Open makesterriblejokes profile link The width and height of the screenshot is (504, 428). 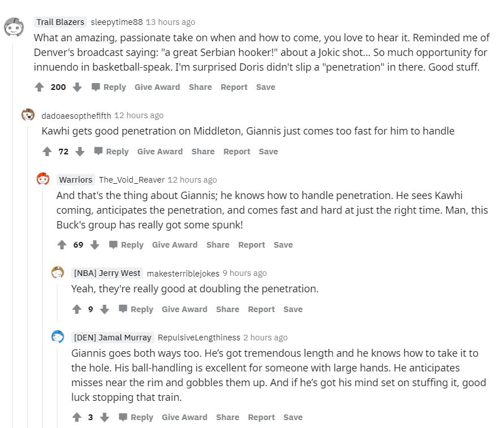[x=183, y=273]
